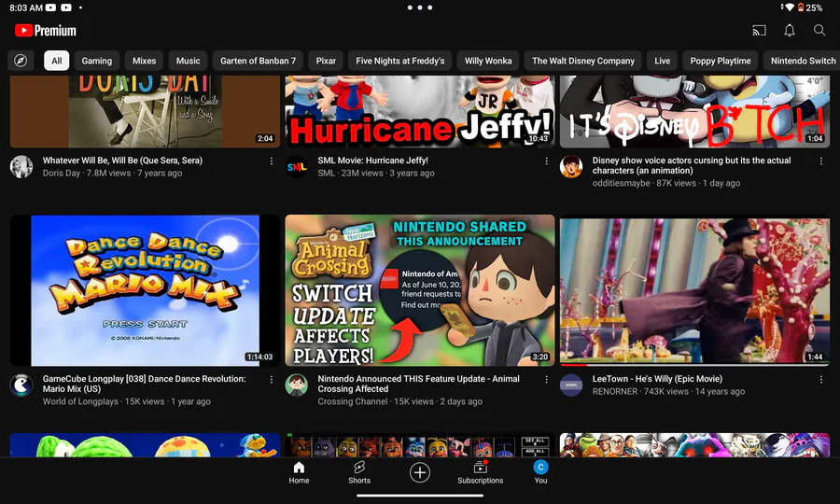Tap the Cast to device icon
This screenshot has width=840, height=504.
759,31
